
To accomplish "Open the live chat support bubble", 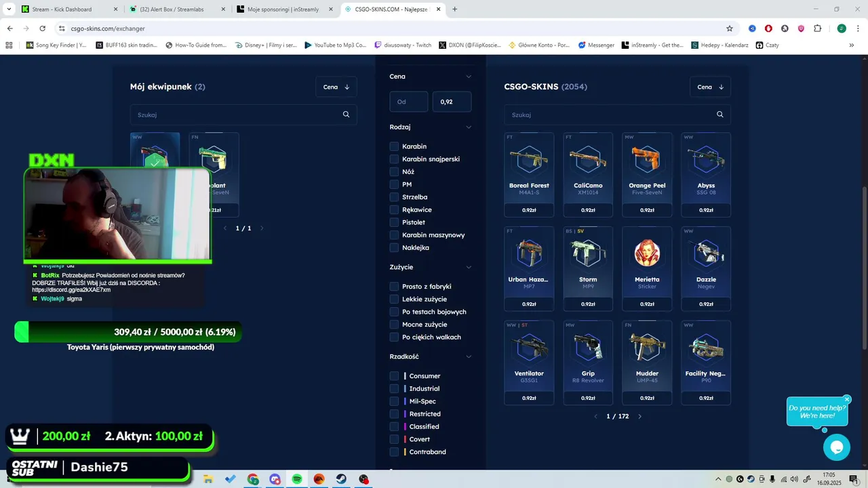I will pos(836,447).
